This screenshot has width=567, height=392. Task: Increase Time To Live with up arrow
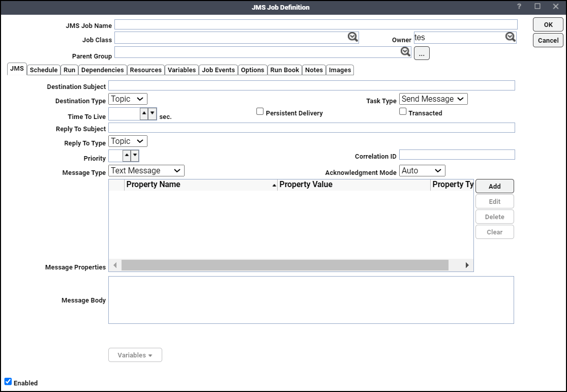[x=144, y=113]
